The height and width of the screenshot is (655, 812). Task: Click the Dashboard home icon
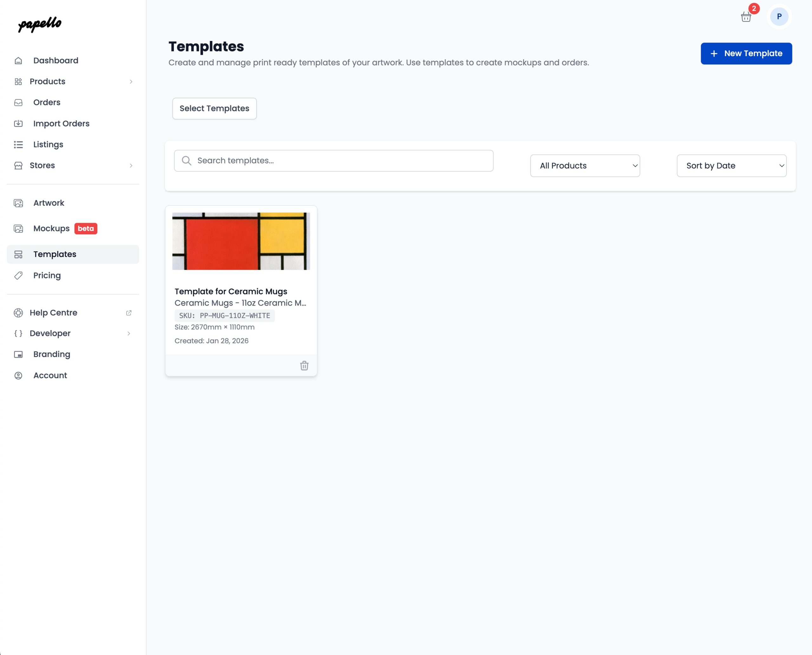pyautogui.click(x=18, y=61)
